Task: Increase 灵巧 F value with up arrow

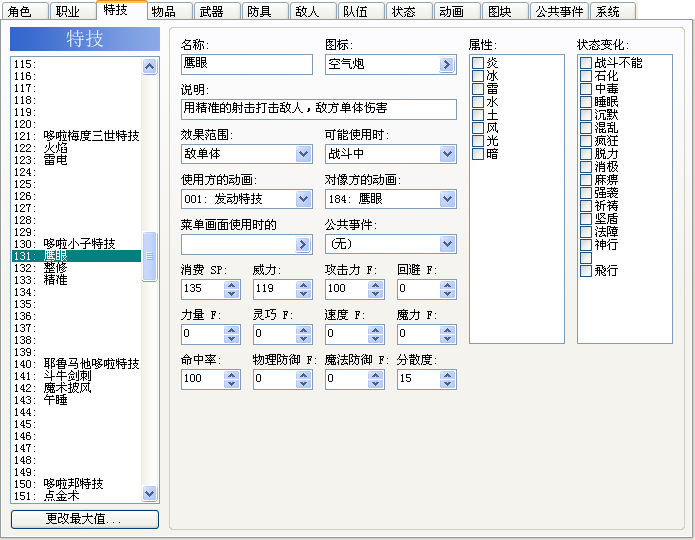Action: [304, 330]
